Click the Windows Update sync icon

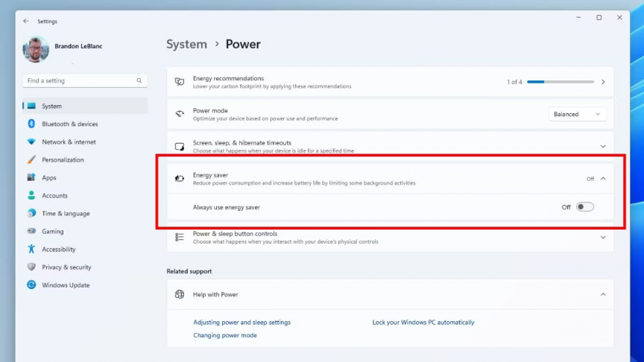pos(31,285)
